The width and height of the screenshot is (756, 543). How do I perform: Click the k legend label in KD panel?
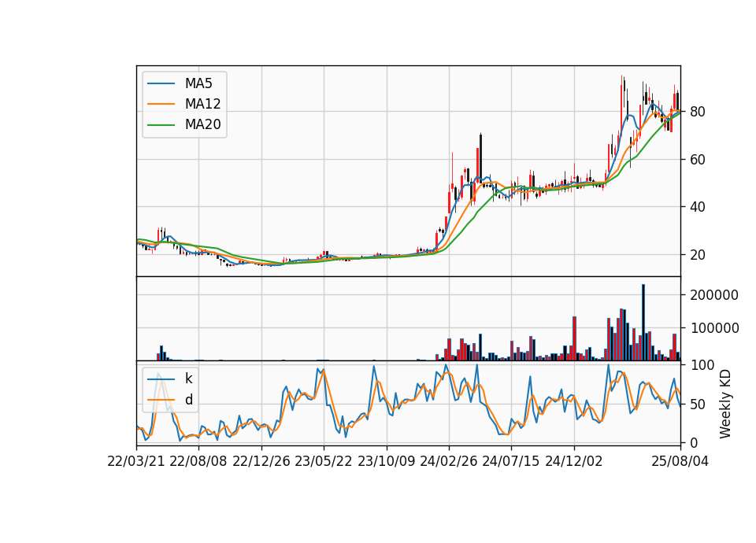click(x=188, y=379)
